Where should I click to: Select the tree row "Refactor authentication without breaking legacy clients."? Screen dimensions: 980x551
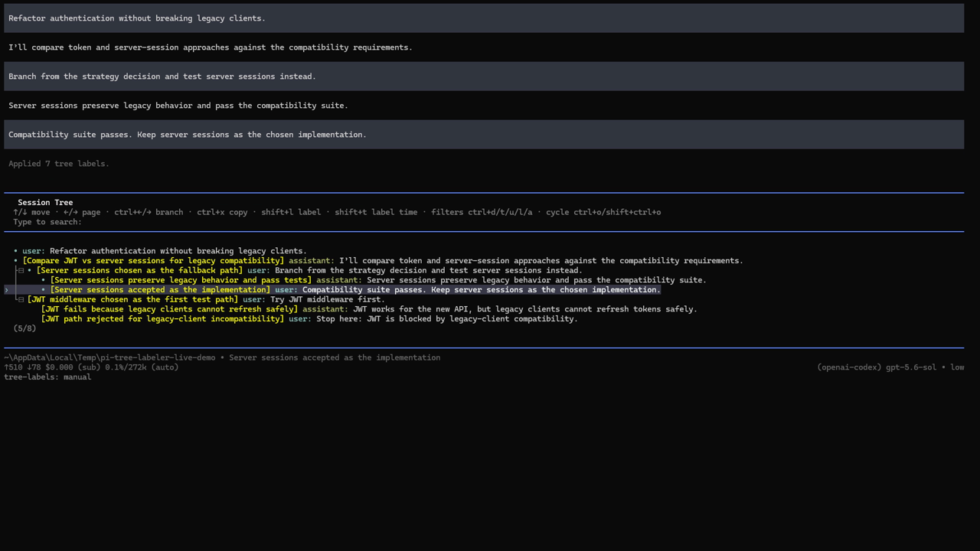coord(160,251)
